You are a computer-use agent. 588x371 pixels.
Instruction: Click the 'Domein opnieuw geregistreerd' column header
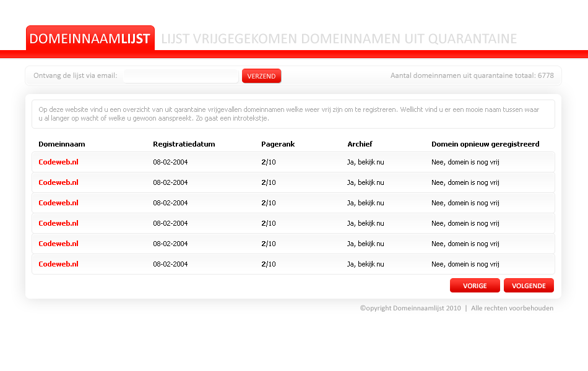coord(485,144)
